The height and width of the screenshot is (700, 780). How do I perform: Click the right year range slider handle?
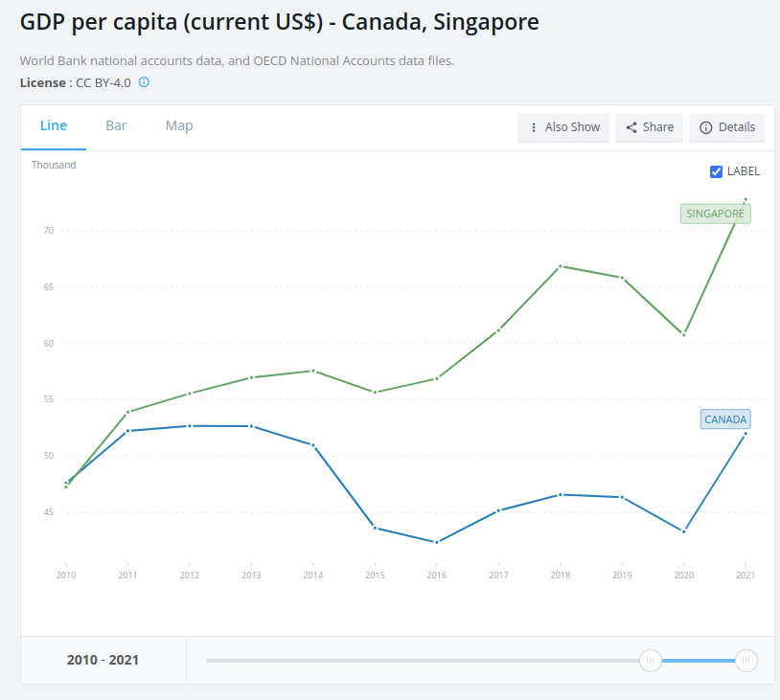pos(746,660)
